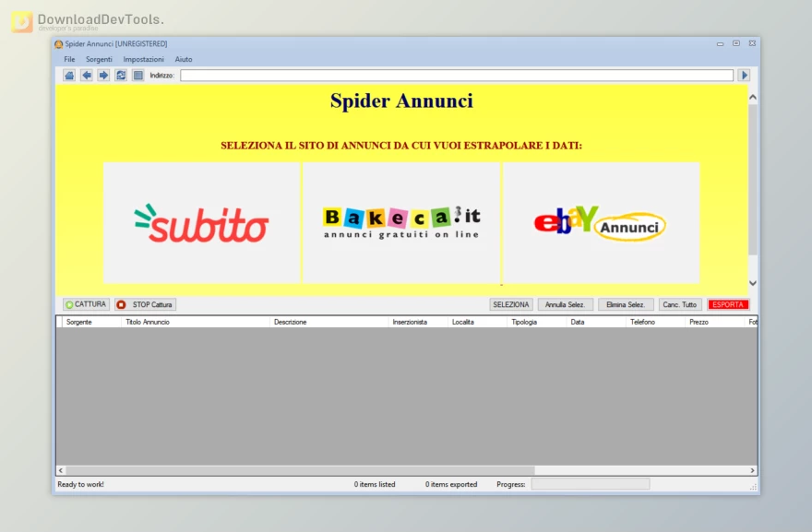Click the Progress bar in status bar

pos(591,484)
